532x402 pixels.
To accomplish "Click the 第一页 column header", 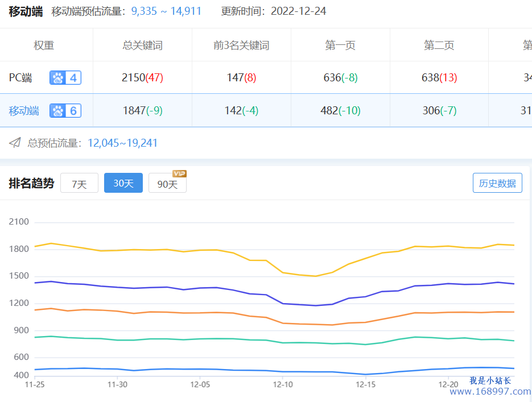I will pos(340,45).
